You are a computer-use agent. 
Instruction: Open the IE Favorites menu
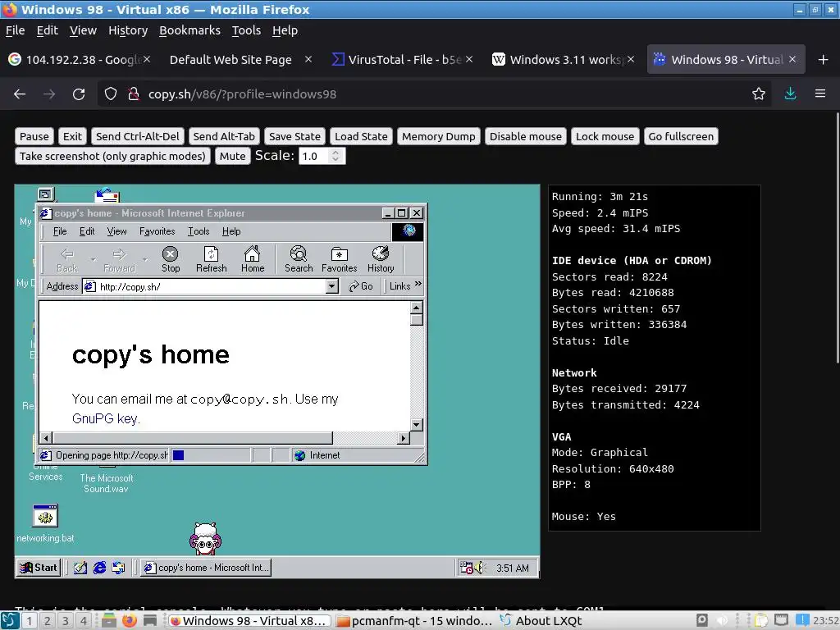[157, 231]
